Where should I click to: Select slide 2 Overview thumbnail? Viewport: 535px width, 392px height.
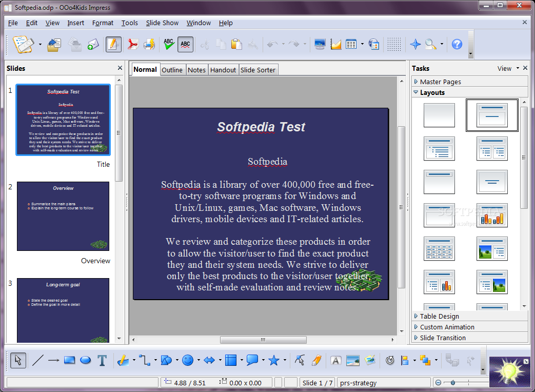[x=63, y=217]
